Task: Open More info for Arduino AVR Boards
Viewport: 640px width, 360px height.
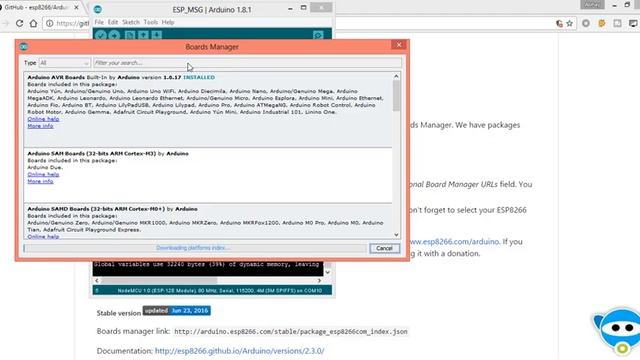Action: (x=40, y=126)
